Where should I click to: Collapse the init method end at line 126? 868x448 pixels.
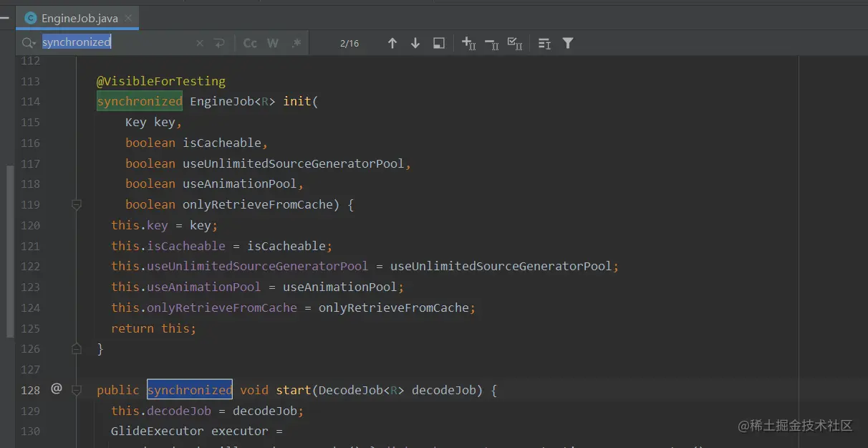(77, 349)
